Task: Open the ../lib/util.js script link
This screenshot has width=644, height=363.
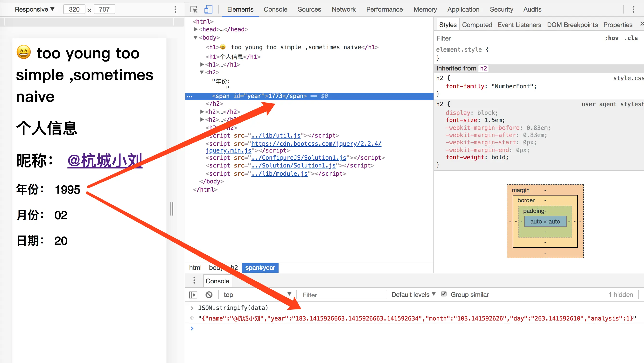Action: [x=276, y=135]
